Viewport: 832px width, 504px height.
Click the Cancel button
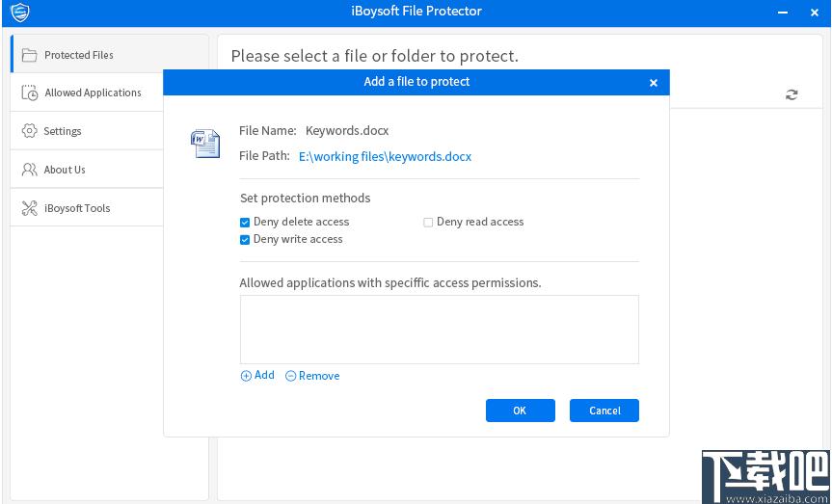pyautogui.click(x=604, y=411)
